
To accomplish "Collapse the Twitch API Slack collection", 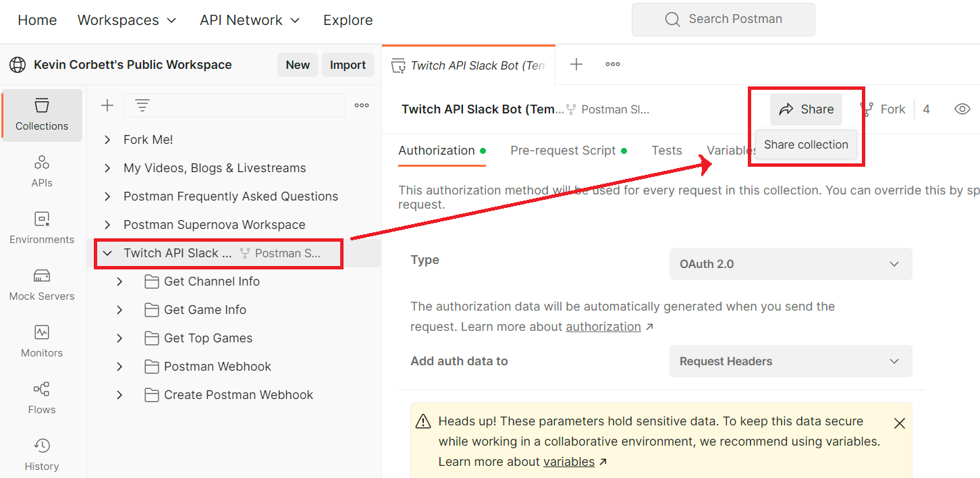I will pyautogui.click(x=107, y=253).
